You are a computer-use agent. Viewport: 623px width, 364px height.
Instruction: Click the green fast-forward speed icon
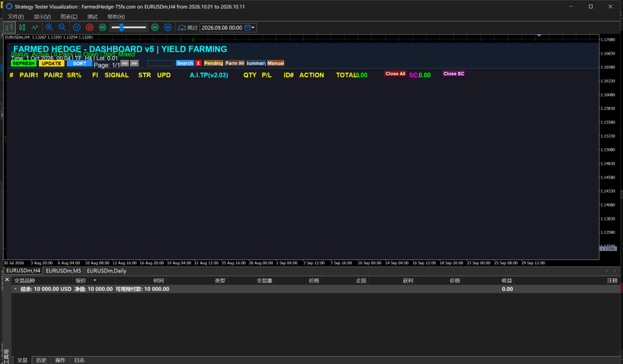(155, 27)
